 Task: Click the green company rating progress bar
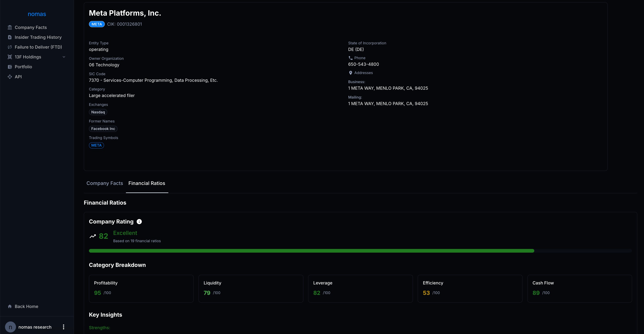311,251
